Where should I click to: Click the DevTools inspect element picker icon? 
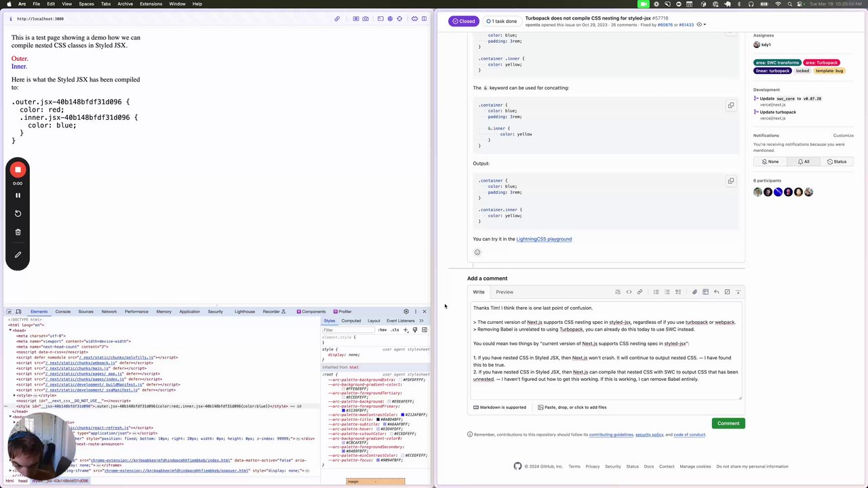point(9,312)
